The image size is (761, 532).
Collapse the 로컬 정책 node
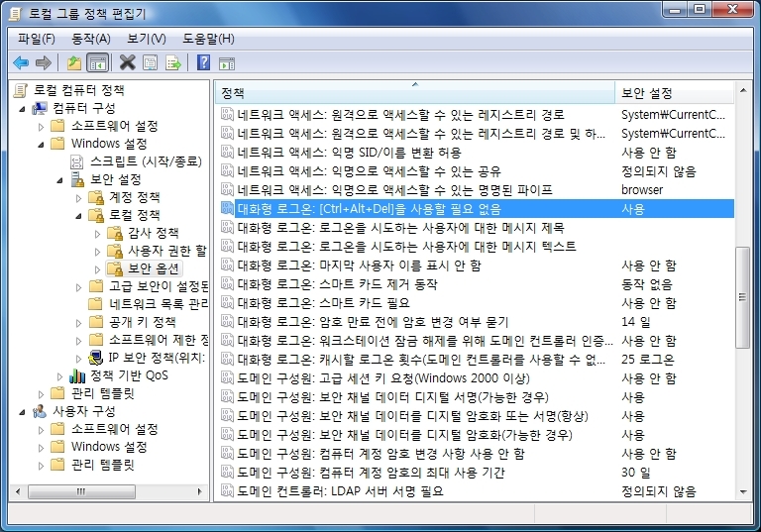point(78,216)
